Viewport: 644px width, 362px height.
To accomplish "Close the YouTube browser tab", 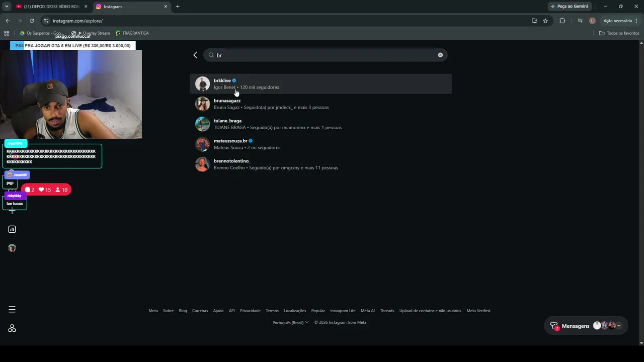I will [86, 7].
